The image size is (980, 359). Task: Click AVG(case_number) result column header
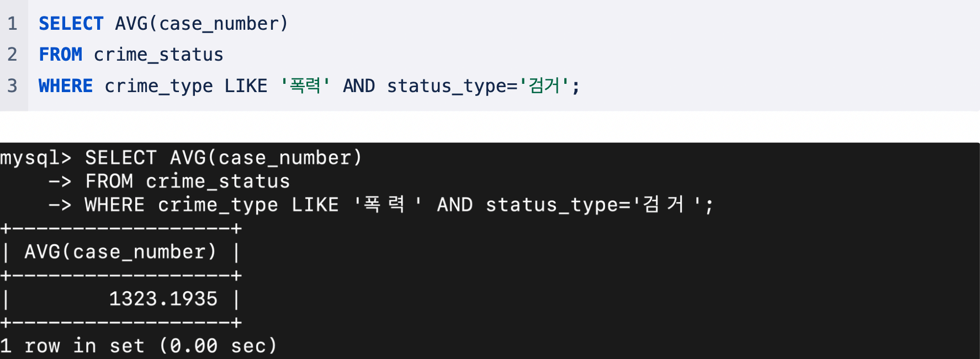click(120, 252)
